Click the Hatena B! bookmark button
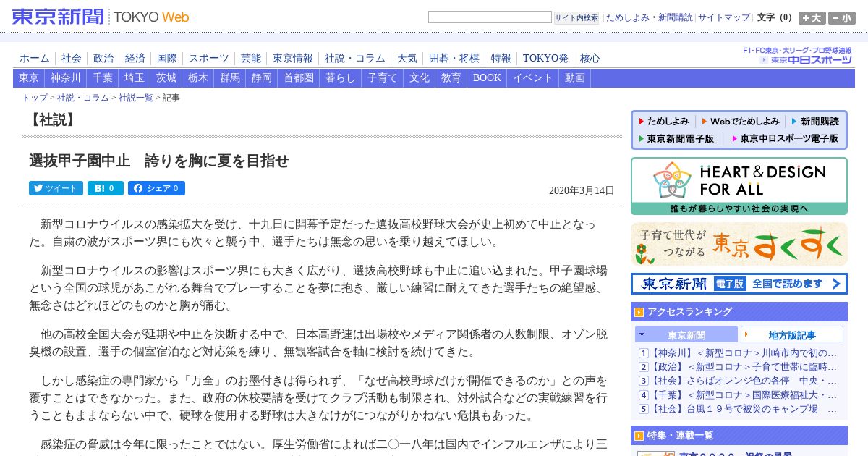The image size is (868, 456). tap(106, 188)
